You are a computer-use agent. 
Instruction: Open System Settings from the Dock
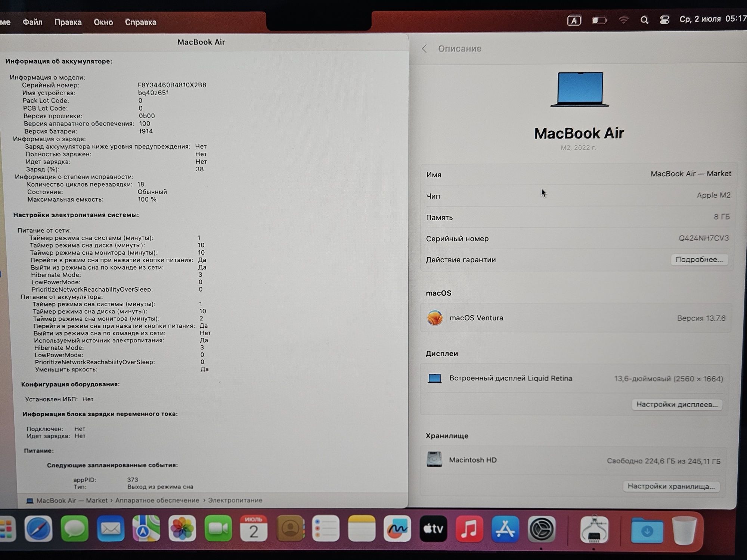click(541, 529)
